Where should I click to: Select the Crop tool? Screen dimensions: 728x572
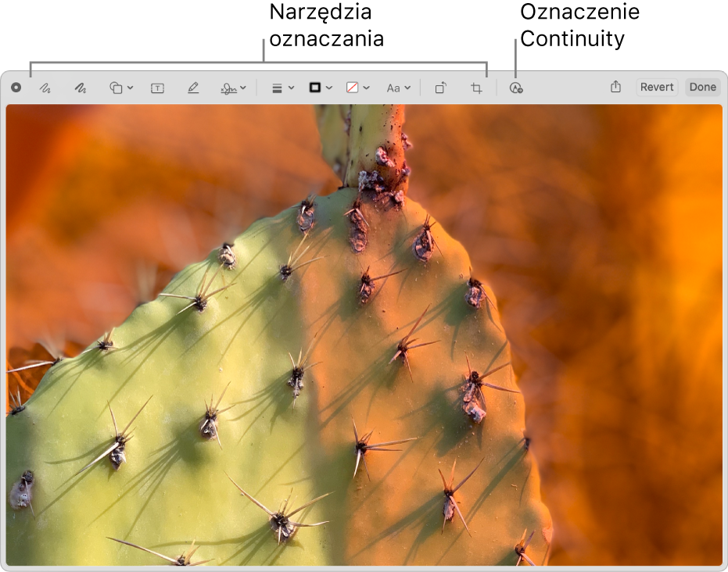tap(476, 88)
